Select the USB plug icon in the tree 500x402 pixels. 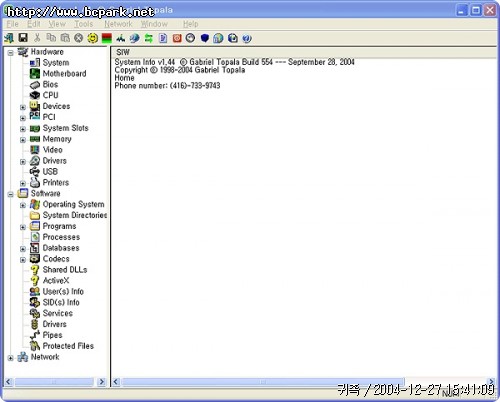[35, 171]
